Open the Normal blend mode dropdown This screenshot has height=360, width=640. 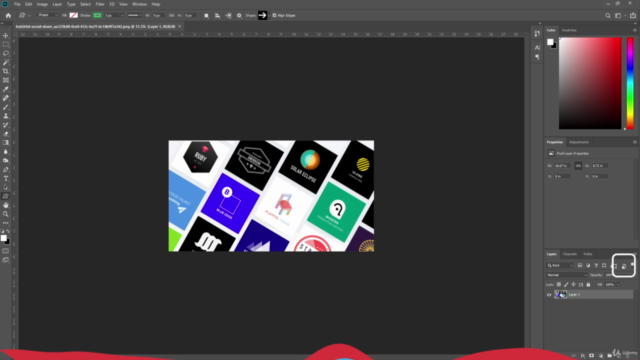coord(567,275)
